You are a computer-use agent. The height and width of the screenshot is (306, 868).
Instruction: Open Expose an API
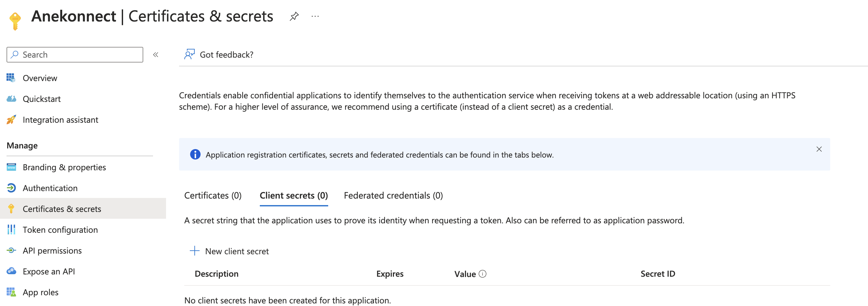(49, 271)
